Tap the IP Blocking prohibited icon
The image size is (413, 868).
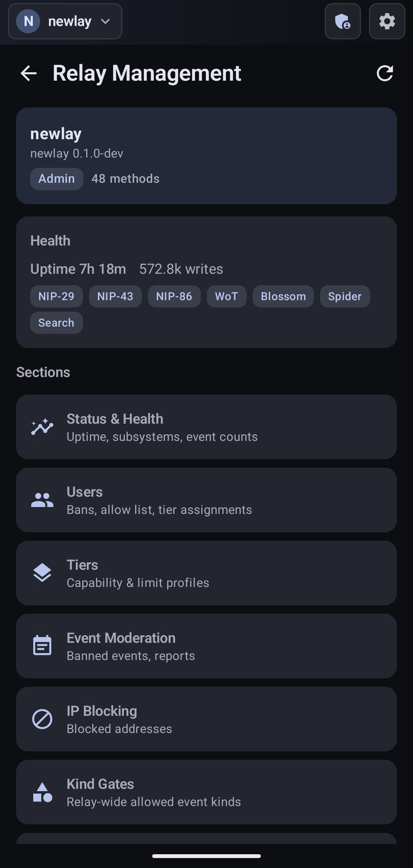coord(42,719)
